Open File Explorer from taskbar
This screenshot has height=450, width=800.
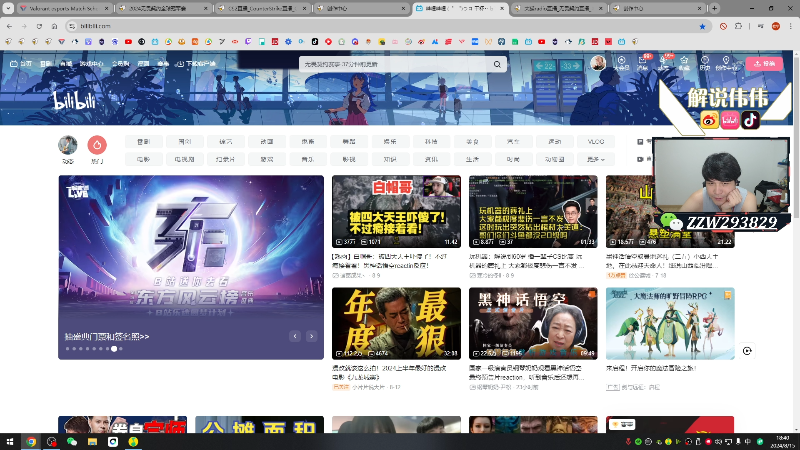click(92, 442)
